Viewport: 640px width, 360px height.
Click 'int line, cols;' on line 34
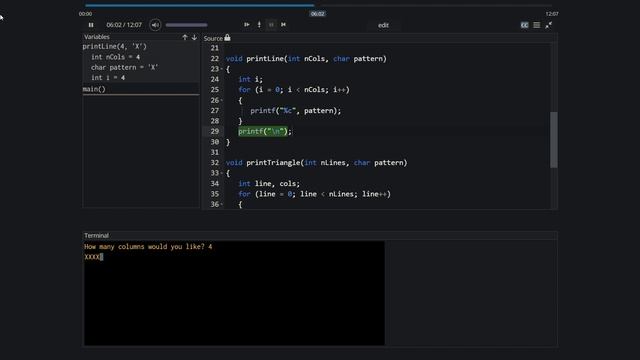[269, 184]
